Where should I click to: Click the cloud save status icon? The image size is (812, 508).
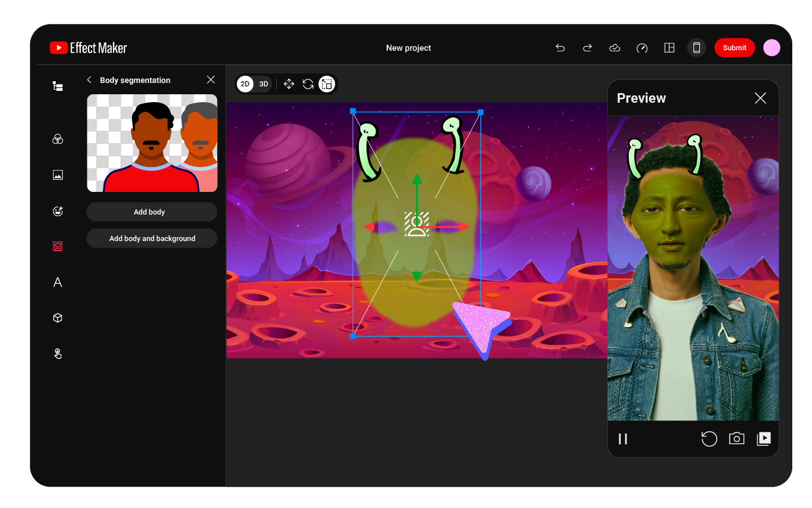[x=615, y=48]
